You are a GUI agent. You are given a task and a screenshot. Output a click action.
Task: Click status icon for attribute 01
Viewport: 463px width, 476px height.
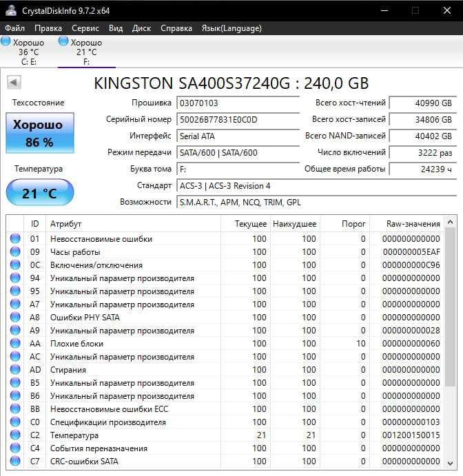tap(15, 238)
